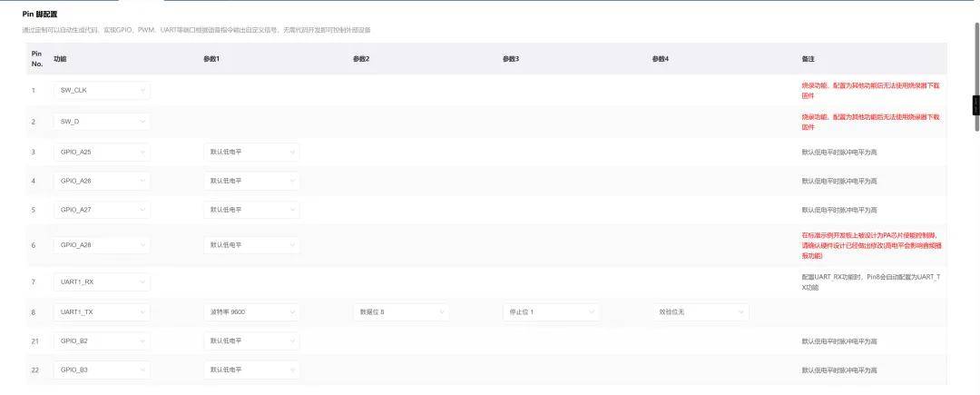Open the GPIO_A26 function dropdown

(x=102, y=181)
